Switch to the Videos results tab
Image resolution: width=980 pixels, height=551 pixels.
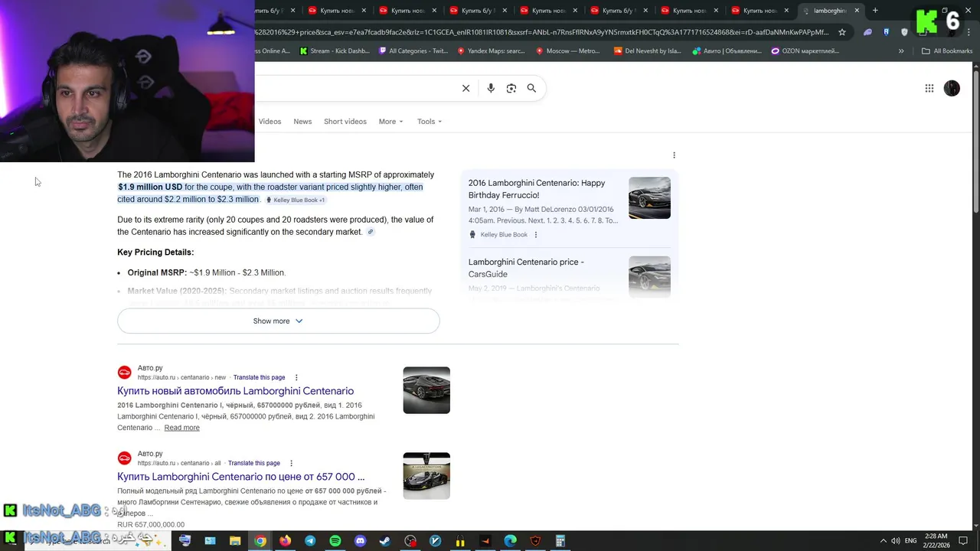click(x=269, y=122)
